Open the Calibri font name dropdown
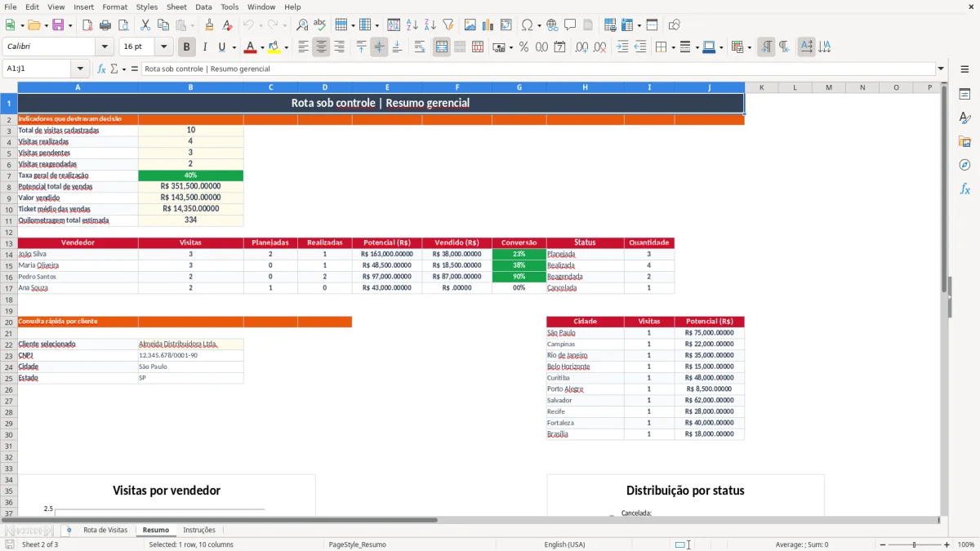The height and width of the screenshot is (551, 980). click(105, 47)
